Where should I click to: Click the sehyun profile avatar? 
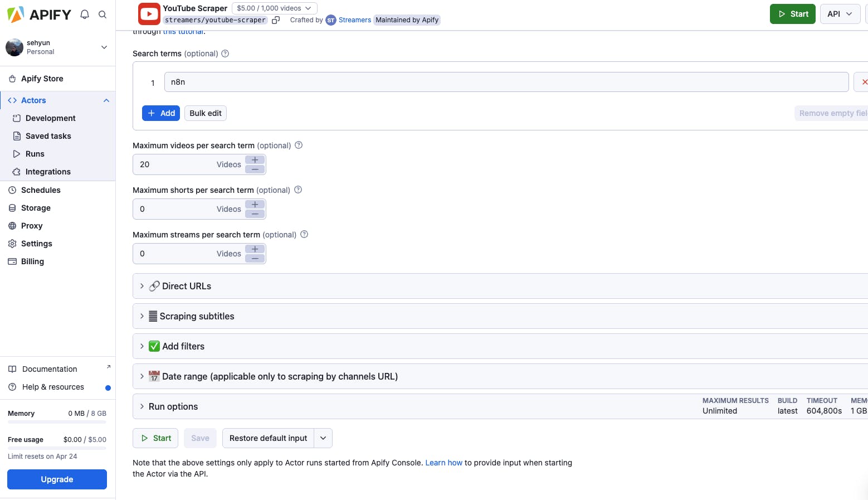coord(14,47)
